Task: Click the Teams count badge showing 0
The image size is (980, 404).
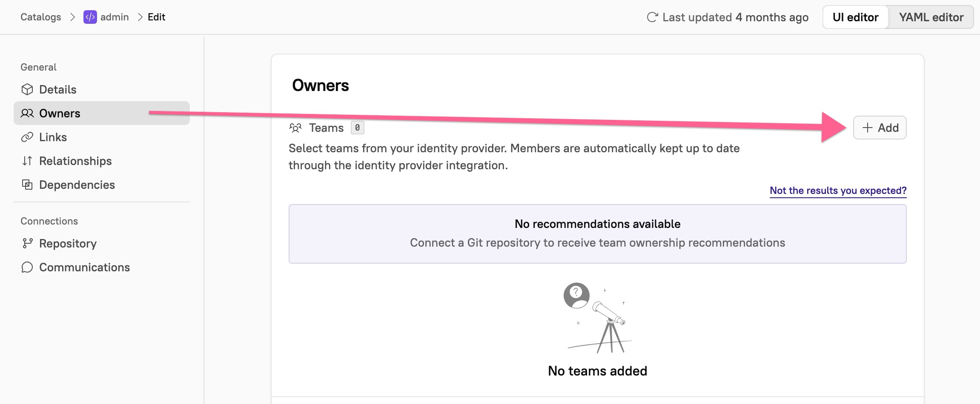Action: tap(358, 128)
